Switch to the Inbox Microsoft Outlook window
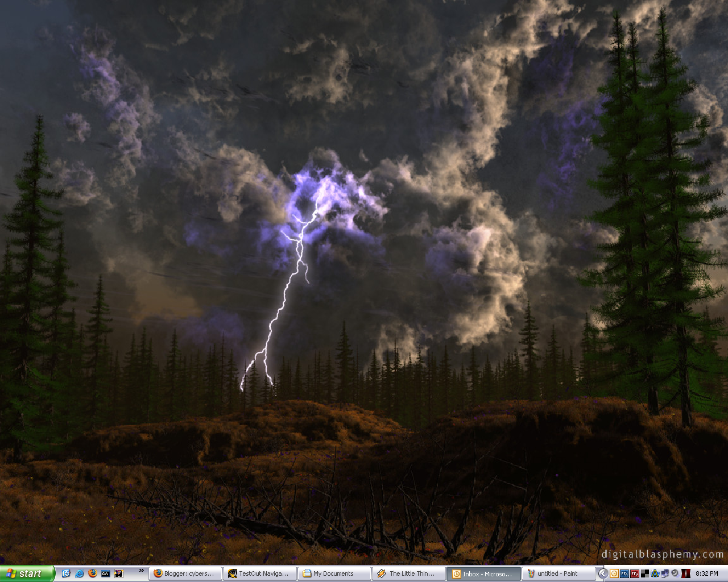 click(483, 573)
